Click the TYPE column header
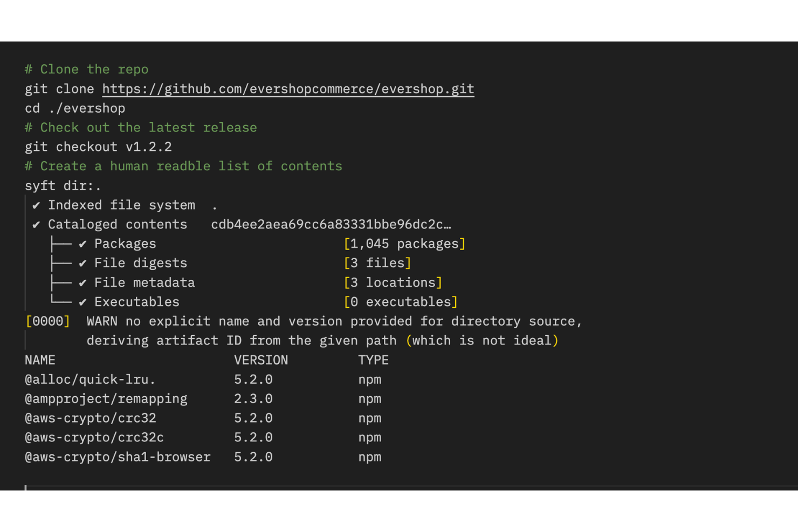Image resolution: width=798 pixels, height=532 pixels. [x=373, y=361]
